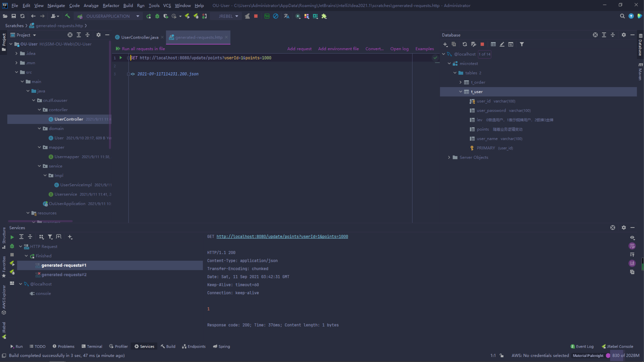Click the Refresh icon in Database panel

[464, 44]
